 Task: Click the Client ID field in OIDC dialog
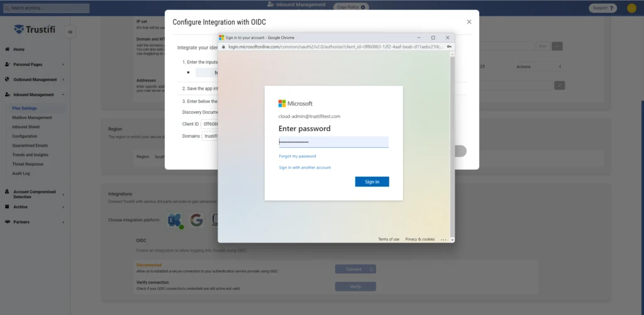209,124
